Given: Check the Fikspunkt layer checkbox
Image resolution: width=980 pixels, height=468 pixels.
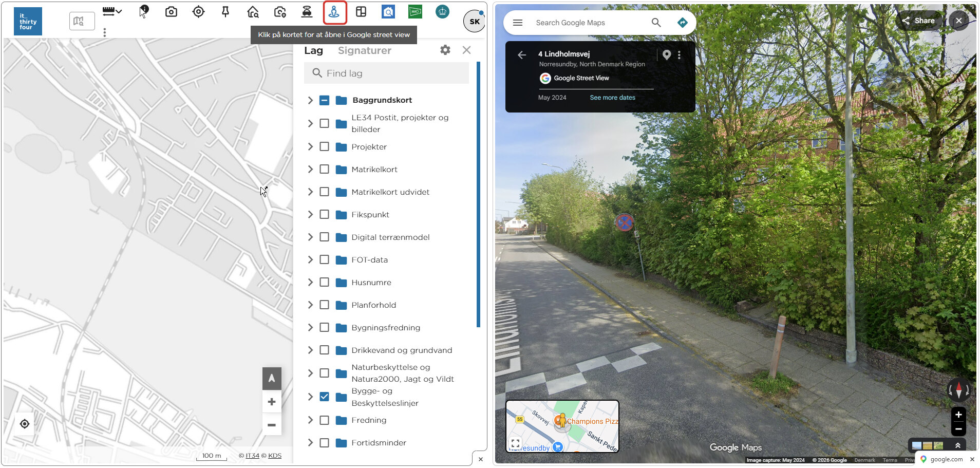Looking at the screenshot, I should [324, 214].
